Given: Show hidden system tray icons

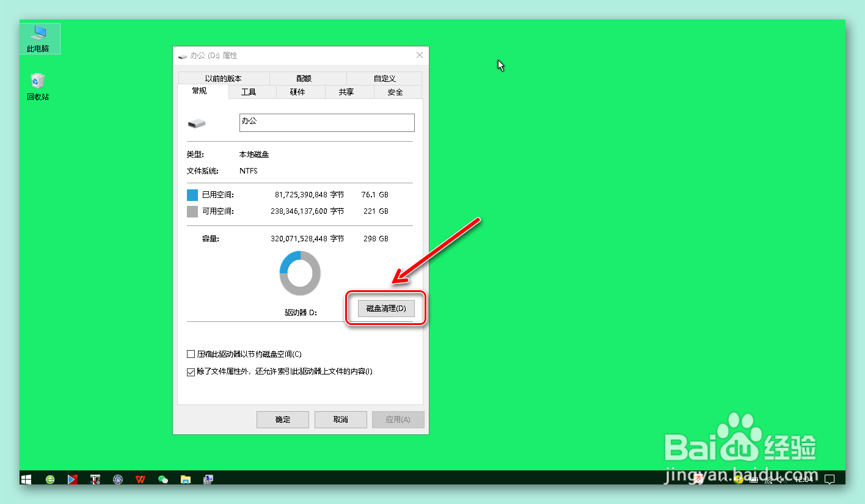Looking at the screenshot, I should click(723, 479).
